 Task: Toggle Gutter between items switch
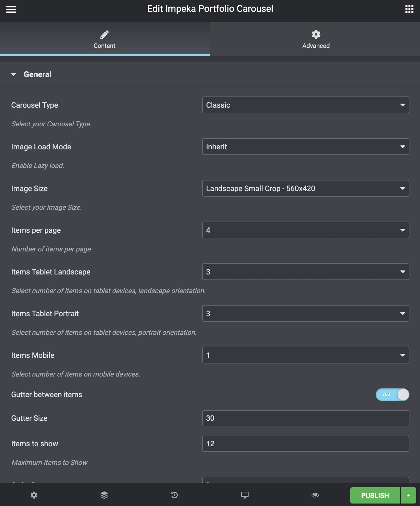pyautogui.click(x=392, y=395)
